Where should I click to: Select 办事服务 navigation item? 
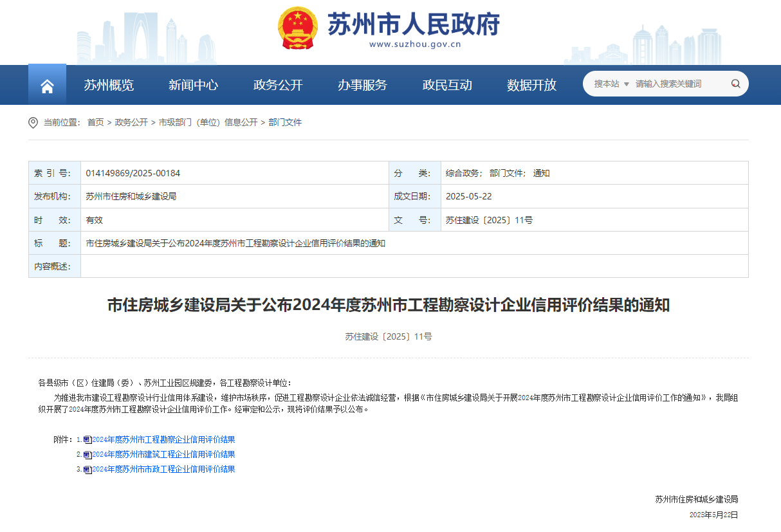(x=362, y=85)
